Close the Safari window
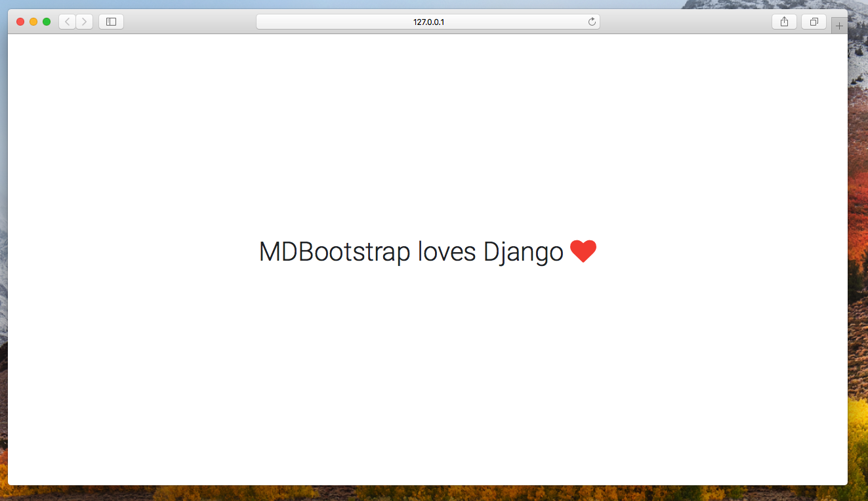This screenshot has height=501, width=868. pos(20,22)
